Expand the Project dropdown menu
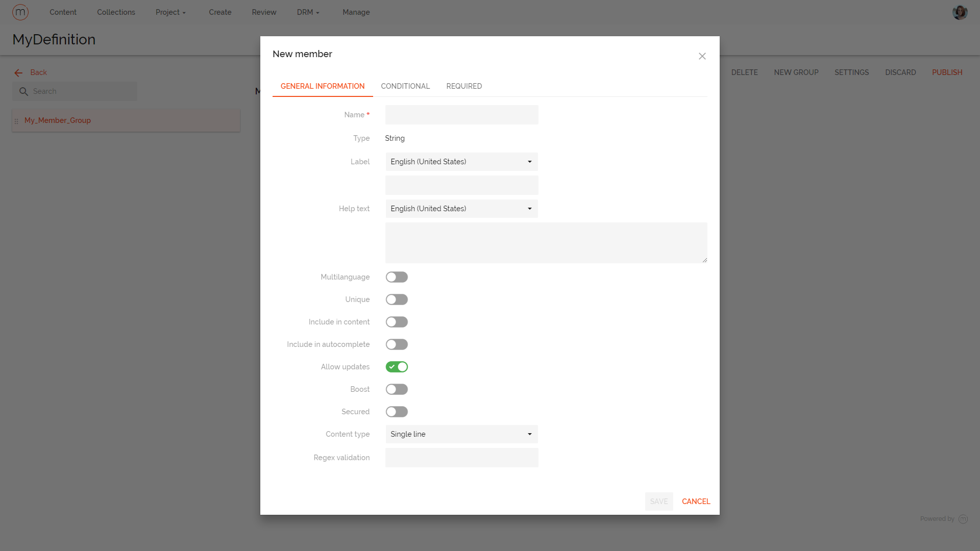 [170, 12]
